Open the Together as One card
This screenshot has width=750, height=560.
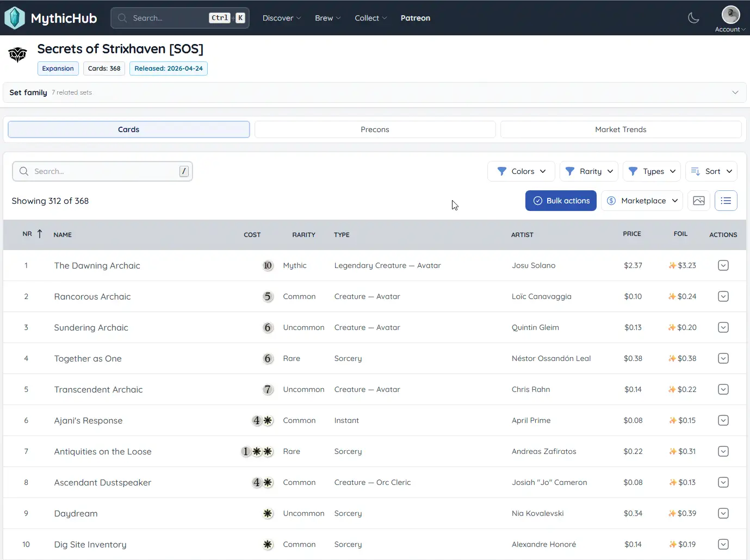88,358
